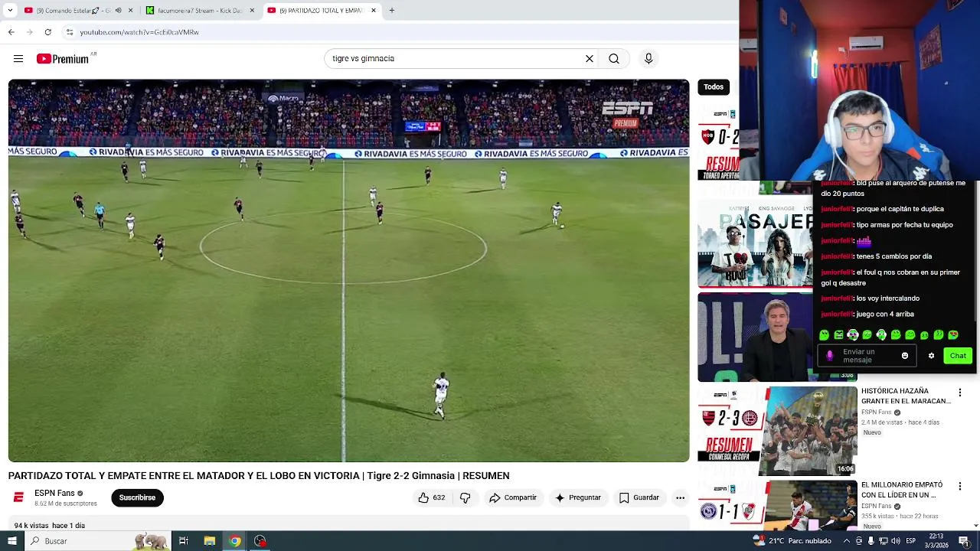The width and height of the screenshot is (980, 551).
Task: Open the PASAJERO music video thumbnail
Action: coord(755,243)
